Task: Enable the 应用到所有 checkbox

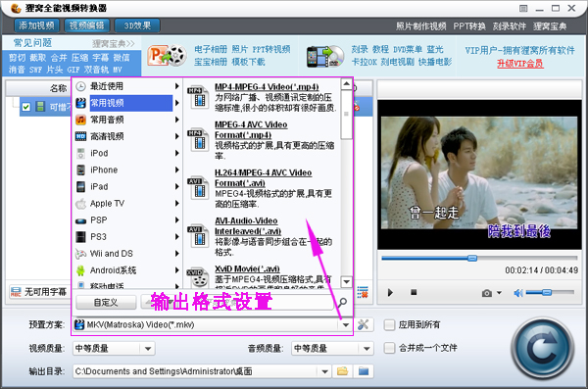Action: click(x=390, y=325)
